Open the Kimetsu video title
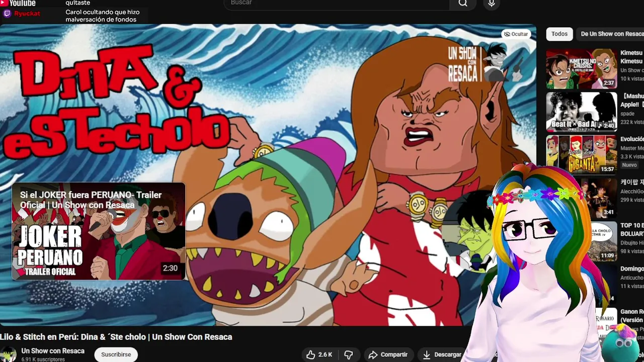 point(632,57)
